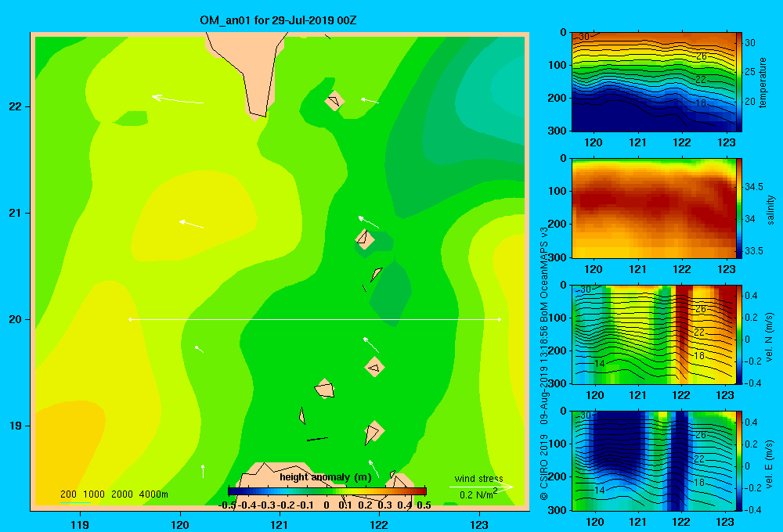
Task: Click the Taiwan southern tip landmass on map
Action: tap(248, 73)
